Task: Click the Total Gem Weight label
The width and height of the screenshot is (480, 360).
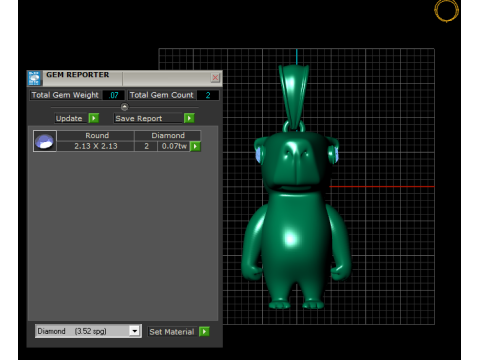Action: click(65, 95)
